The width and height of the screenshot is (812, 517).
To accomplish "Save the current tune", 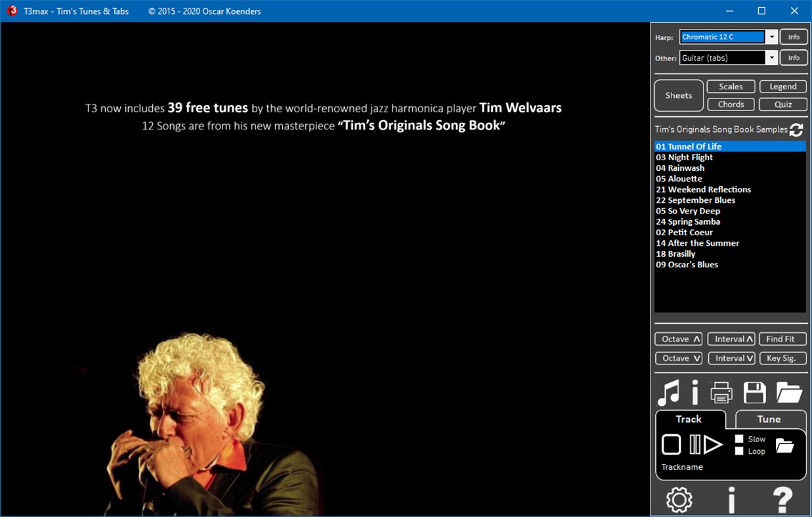I will point(754,392).
